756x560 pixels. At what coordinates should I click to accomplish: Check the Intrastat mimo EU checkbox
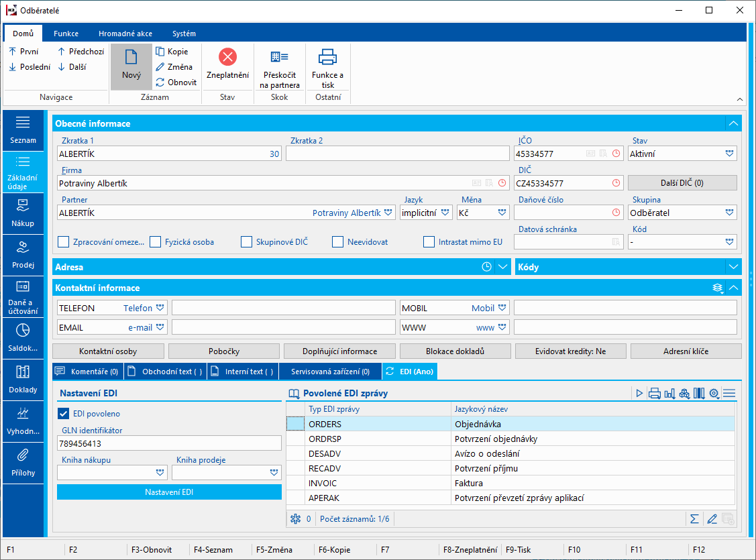pos(429,241)
